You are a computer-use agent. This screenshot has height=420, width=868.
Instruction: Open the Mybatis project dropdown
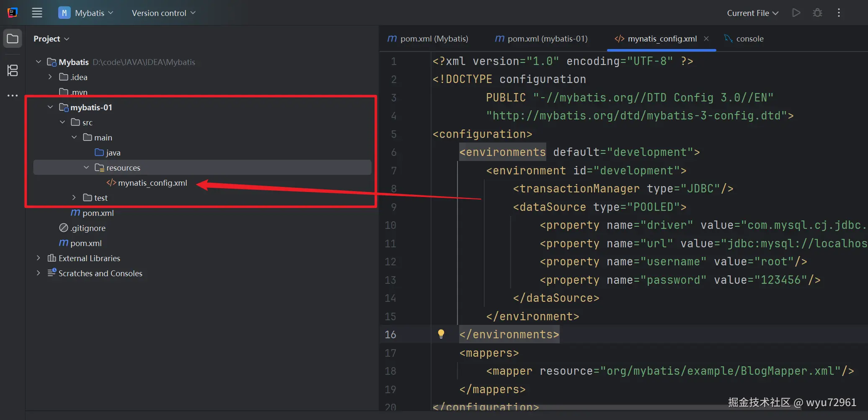pos(86,13)
